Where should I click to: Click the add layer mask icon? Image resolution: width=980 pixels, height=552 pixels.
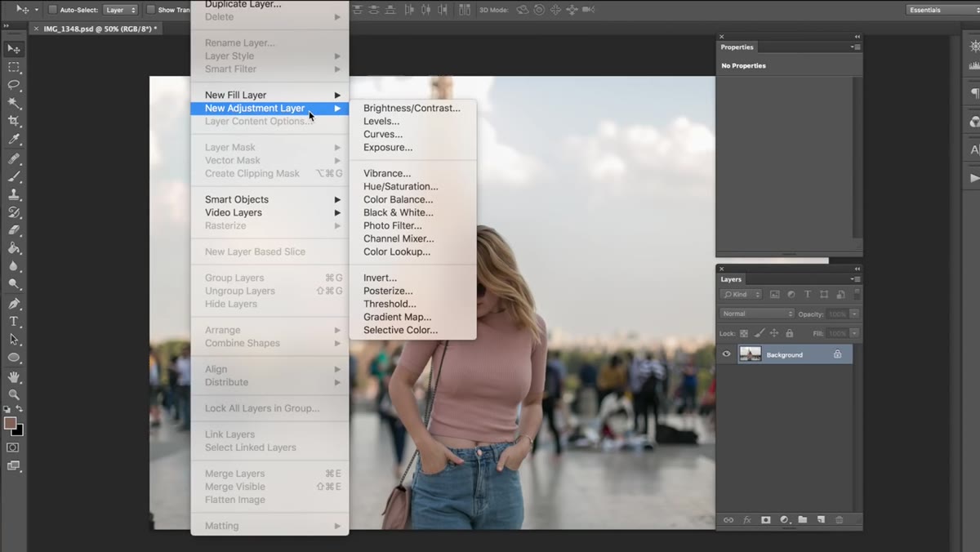766,519
